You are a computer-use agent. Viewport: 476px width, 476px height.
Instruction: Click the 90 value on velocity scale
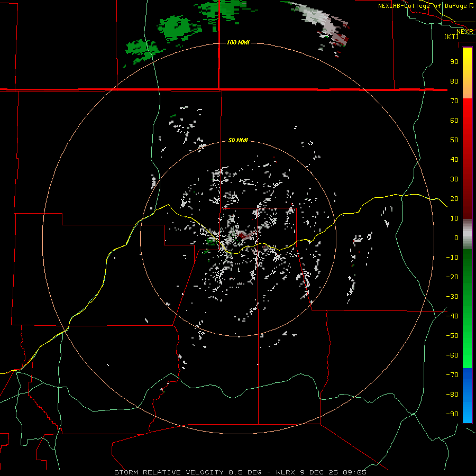[454, 62]
